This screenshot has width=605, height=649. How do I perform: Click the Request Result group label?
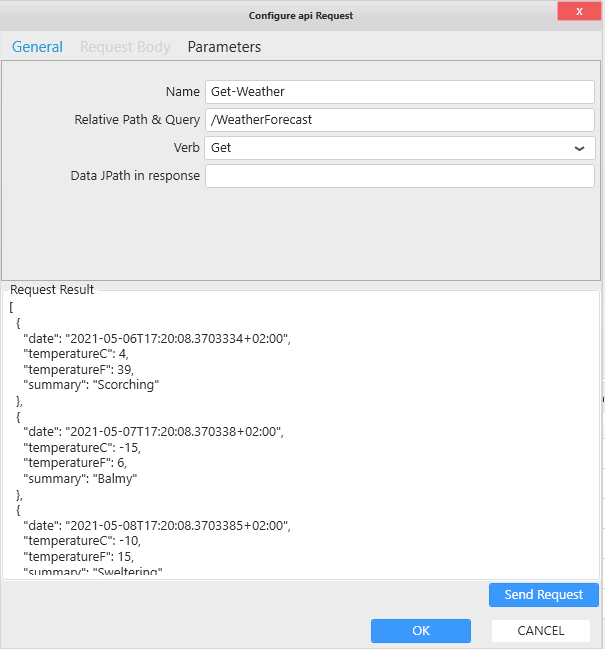(52, 289)
